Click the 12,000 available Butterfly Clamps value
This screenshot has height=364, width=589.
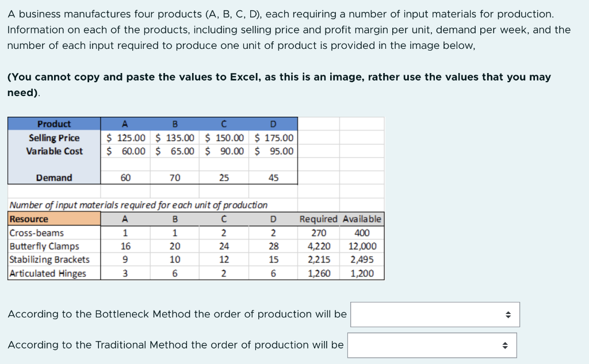click(x=361, y=246)
